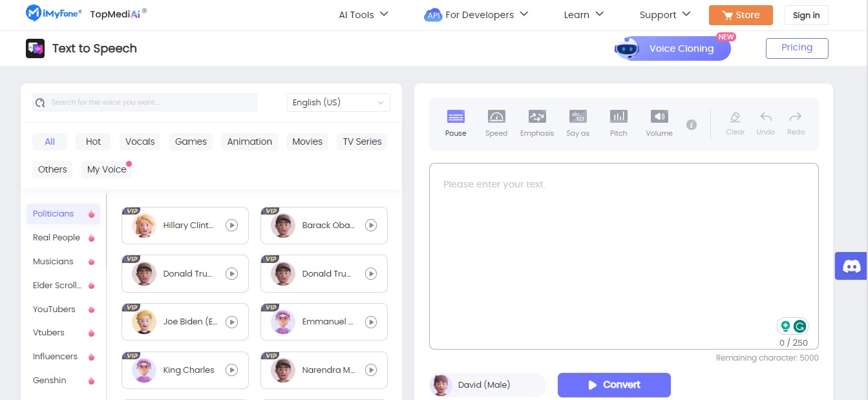Play the Hillary Clinton voice preview
The width and height of the screenshot is (868, 400).
click(232, 225)
